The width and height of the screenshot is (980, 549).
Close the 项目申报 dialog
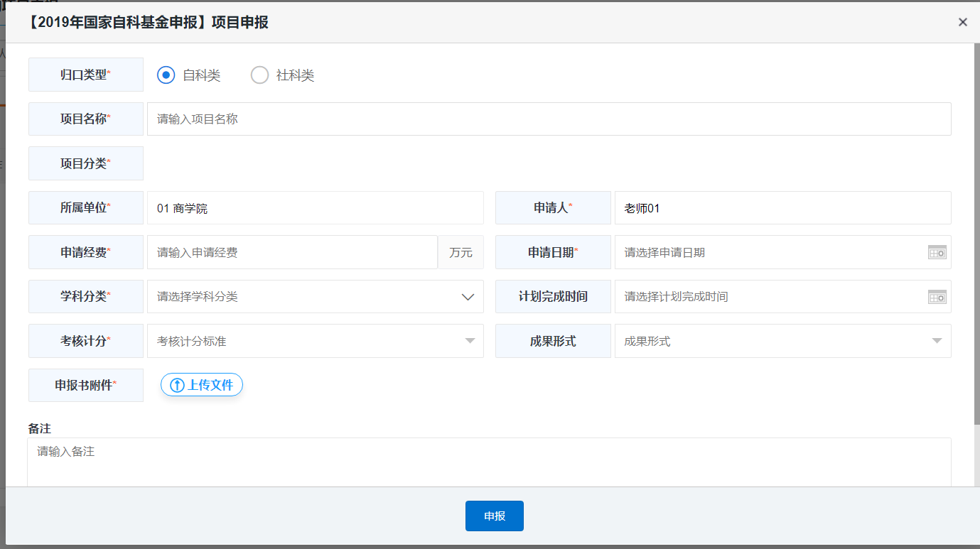click(x=963, y=22)
